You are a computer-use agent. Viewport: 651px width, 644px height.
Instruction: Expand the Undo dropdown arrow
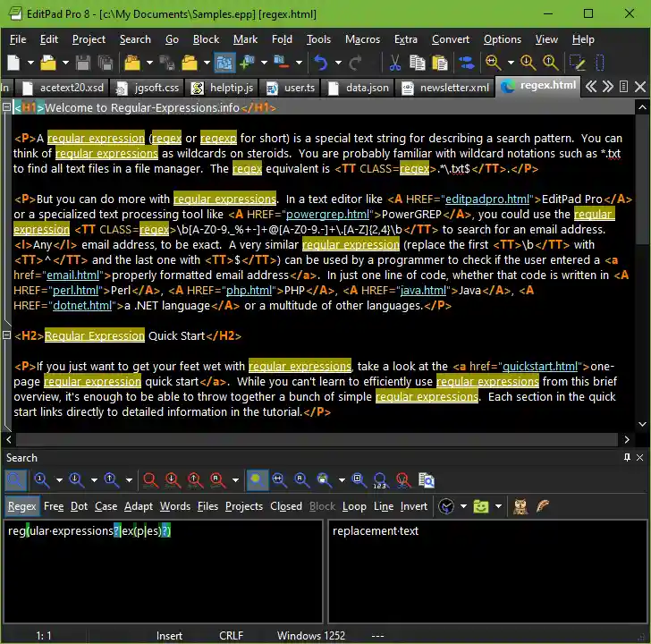click(338, 63)
